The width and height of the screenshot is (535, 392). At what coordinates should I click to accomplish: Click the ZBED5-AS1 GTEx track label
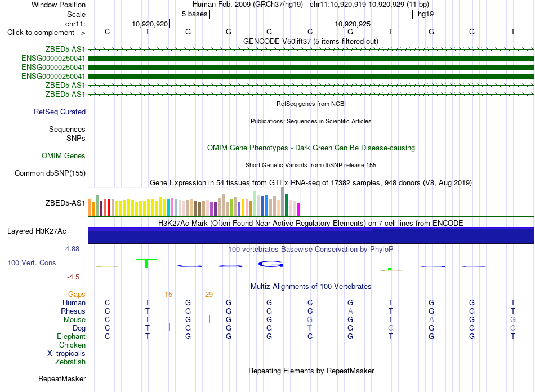pyautogui.click(x=65, y=203)
